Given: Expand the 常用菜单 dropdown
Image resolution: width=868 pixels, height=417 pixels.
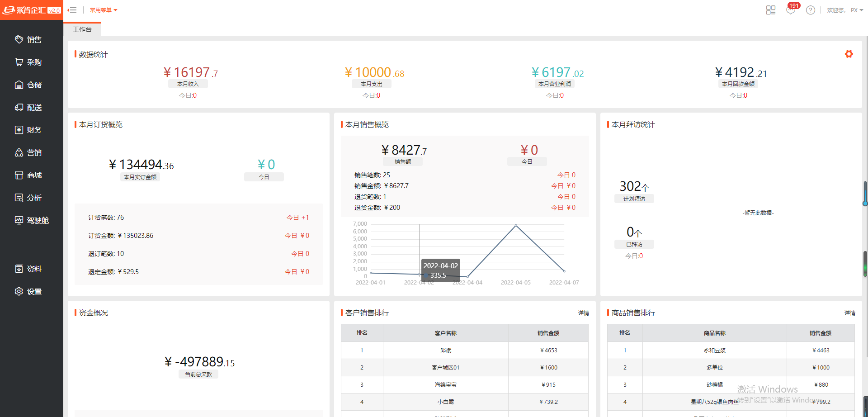Looking at the screenshot, I should 103,10.
